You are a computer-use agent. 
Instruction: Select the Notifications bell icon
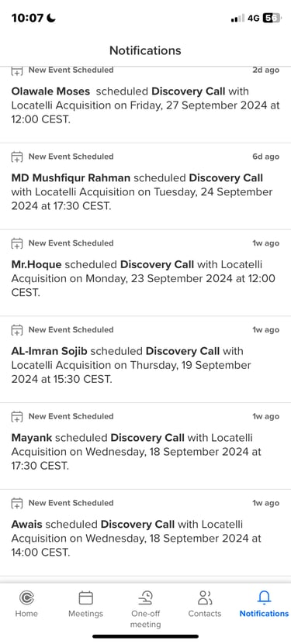pyautogui.click(x=264, y=598)
